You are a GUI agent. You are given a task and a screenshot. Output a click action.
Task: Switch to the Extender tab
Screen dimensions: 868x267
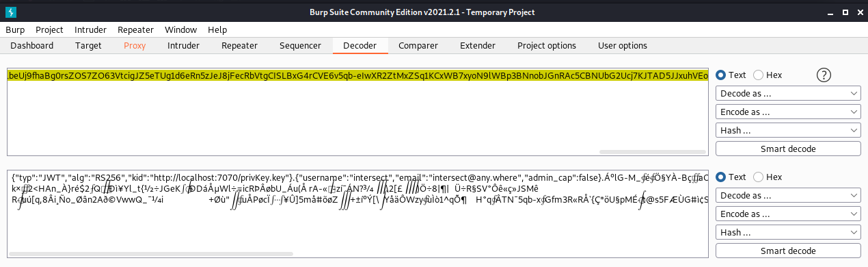click(x=477, y=46)
